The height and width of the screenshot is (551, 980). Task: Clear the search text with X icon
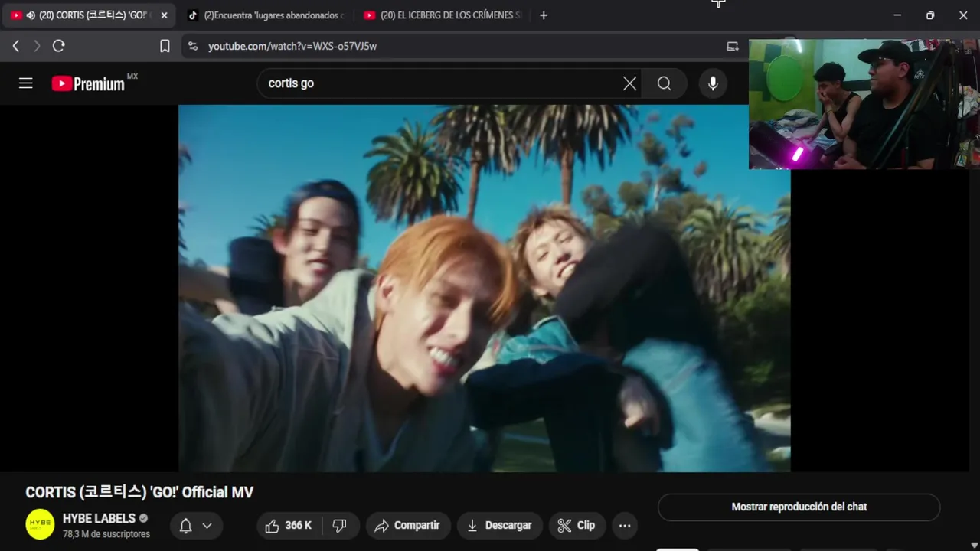629,83
